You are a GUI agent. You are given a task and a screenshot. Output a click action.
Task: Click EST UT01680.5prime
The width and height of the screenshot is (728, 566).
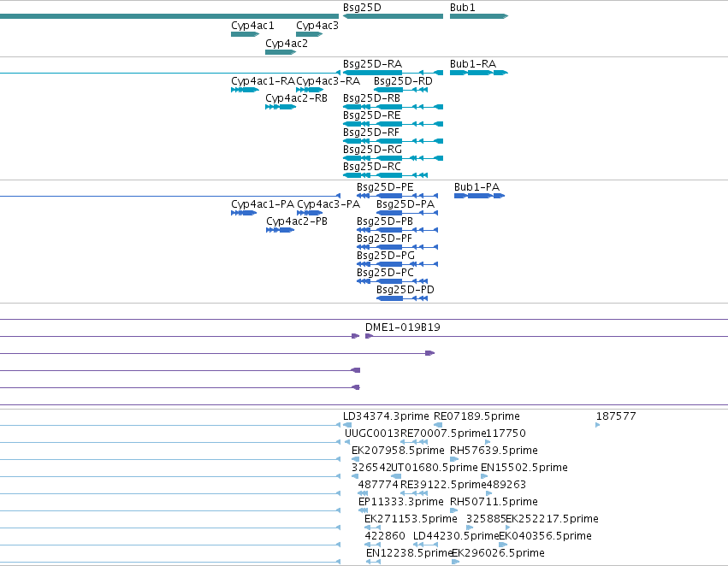click(x=396, y=476)
